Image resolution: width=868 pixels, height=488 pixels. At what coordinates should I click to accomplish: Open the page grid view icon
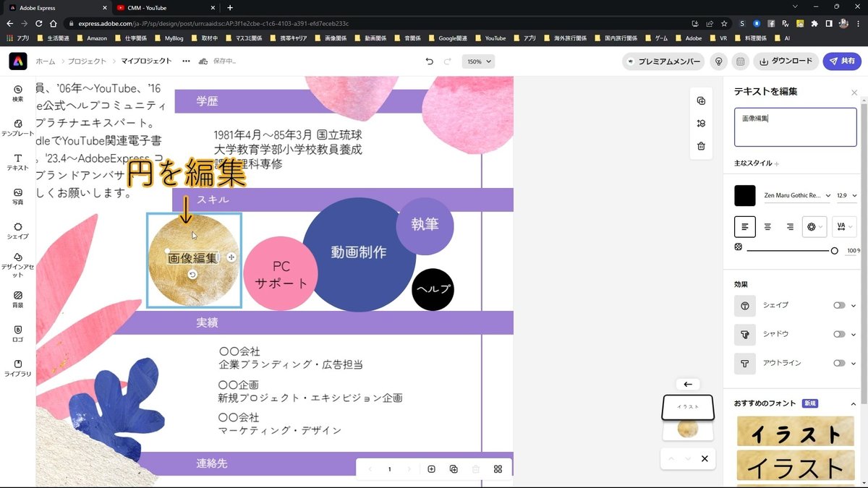point(498,469)
